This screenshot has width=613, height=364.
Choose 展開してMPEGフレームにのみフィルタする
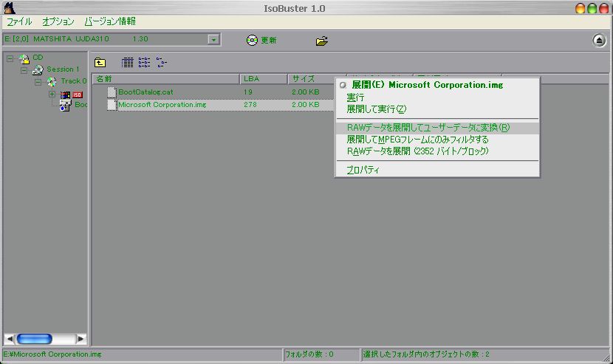point(437,140)
